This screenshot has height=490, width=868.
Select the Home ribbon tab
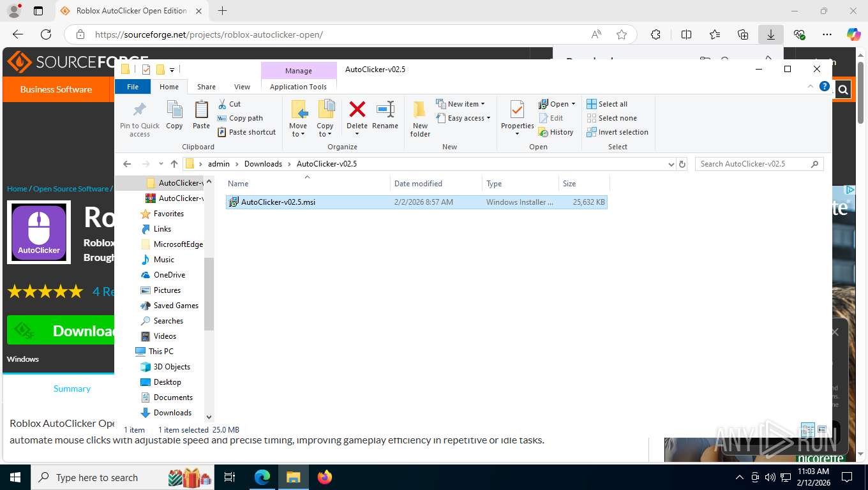coord(169,87)
